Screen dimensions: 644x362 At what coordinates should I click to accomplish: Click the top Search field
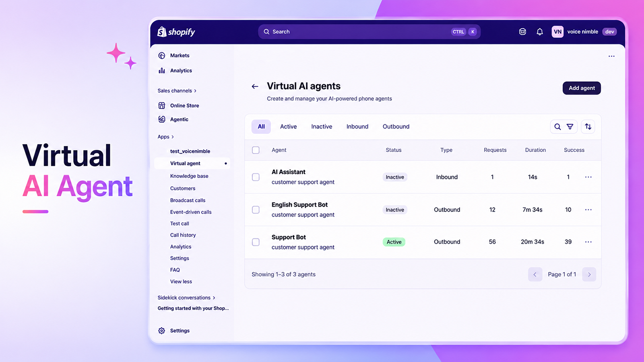pos(369,32)
